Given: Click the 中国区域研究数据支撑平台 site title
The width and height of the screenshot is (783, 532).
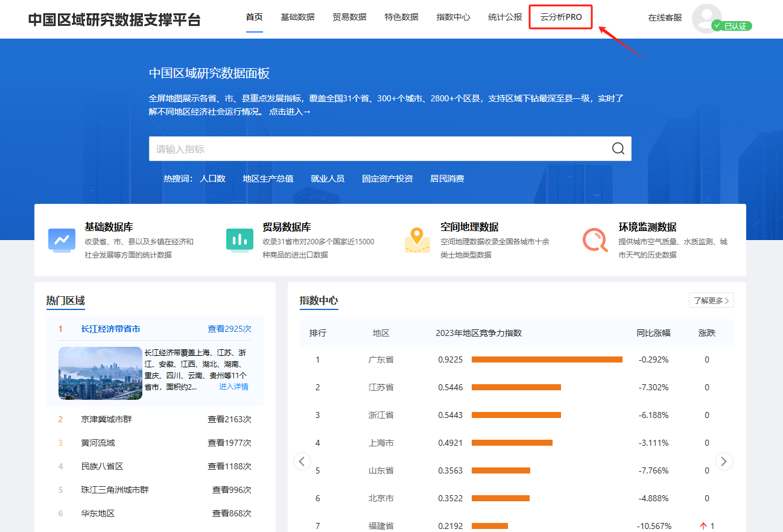Looking at the screenshot, I should [x=114, y=19].
